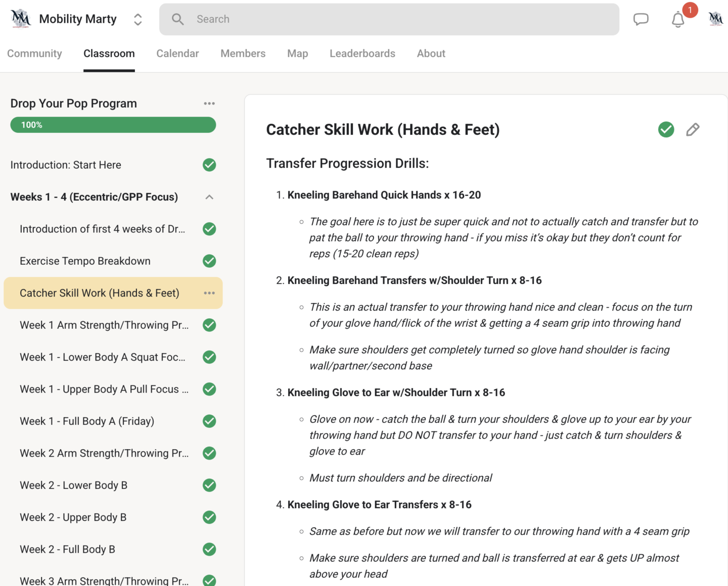Viewport: 728px width, 586px height.
Task: Open the chat messages icon
Action: point(641,19)
